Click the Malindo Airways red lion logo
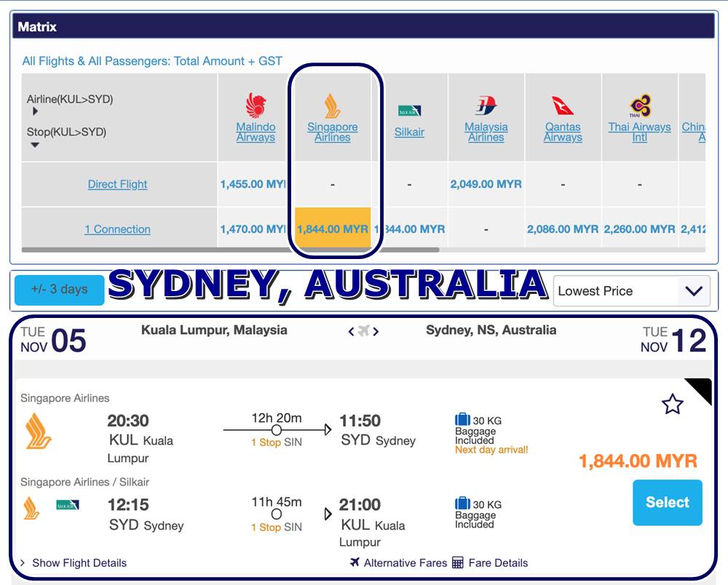This screenshot has width=728, height=585. pyautogui.click(x=256, y=105)
